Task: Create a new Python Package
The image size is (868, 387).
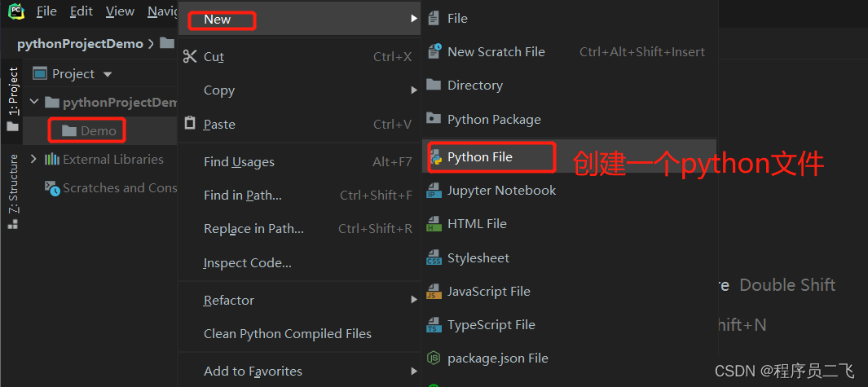Action: (x=569, y=119)
